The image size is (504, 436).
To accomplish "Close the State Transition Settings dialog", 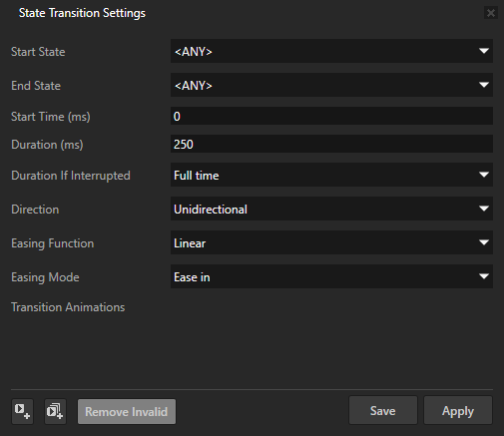I will click(x=491, y=13).
